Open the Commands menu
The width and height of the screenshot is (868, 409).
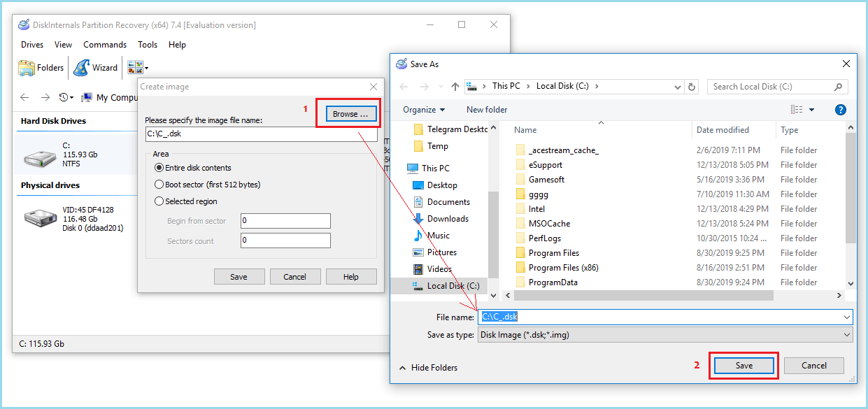[105, 45]
